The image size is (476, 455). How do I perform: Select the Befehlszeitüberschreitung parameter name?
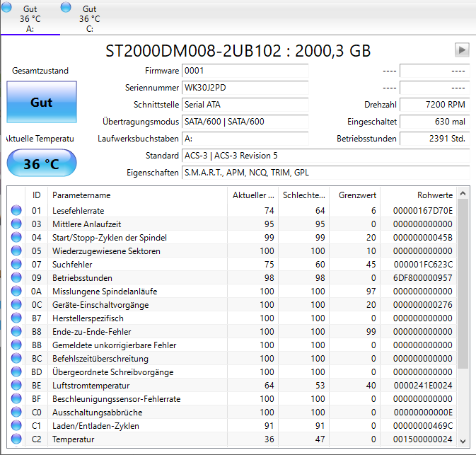pos(100,359)
